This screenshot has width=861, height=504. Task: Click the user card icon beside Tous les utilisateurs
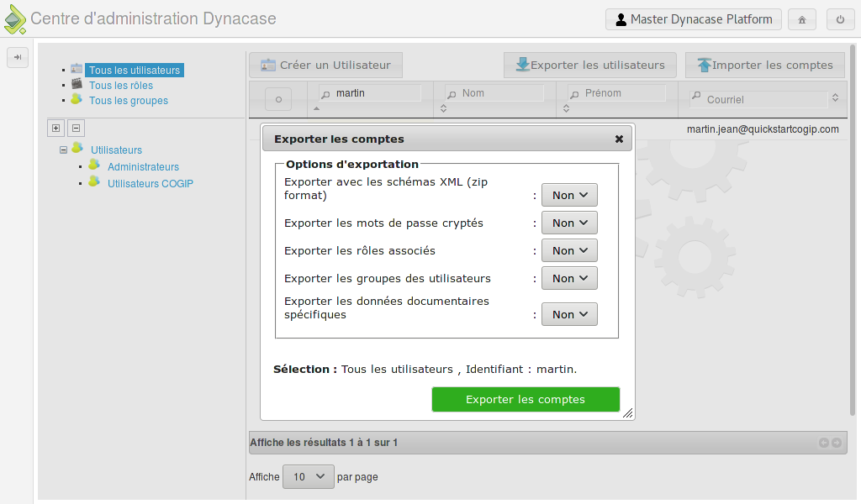pyautogui.click(x=77, y=69)
